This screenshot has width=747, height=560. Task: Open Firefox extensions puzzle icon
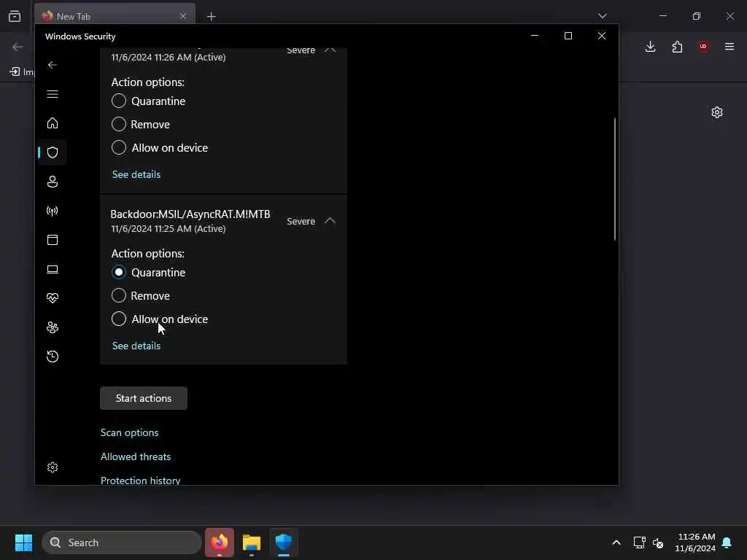pos(677,47)
